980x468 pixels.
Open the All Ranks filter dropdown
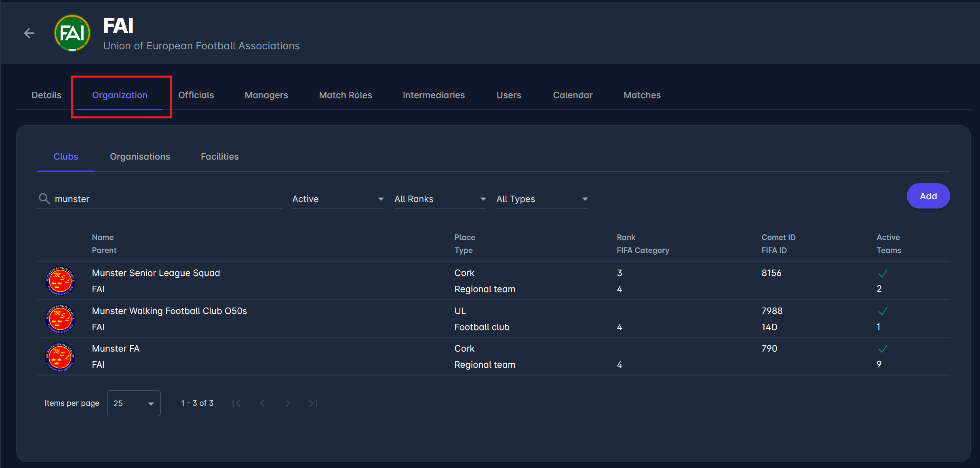coord(440,199)
